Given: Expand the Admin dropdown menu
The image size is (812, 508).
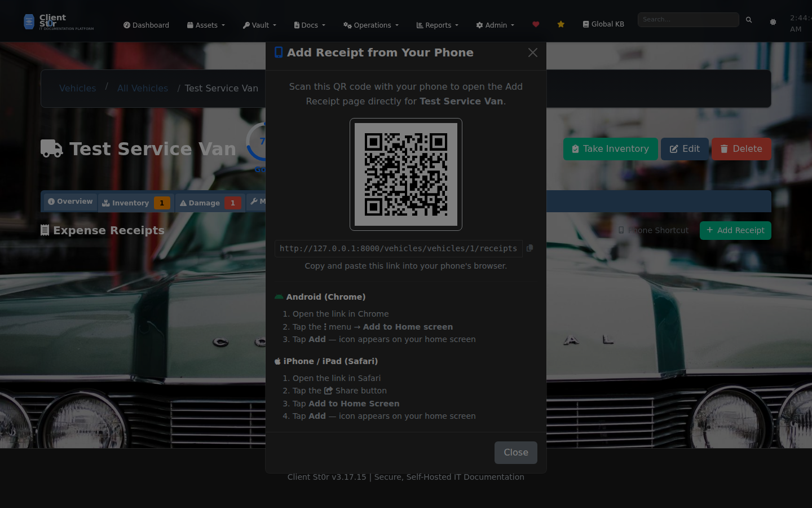Looking at the screenshot, I should click(x=495, y=25).
